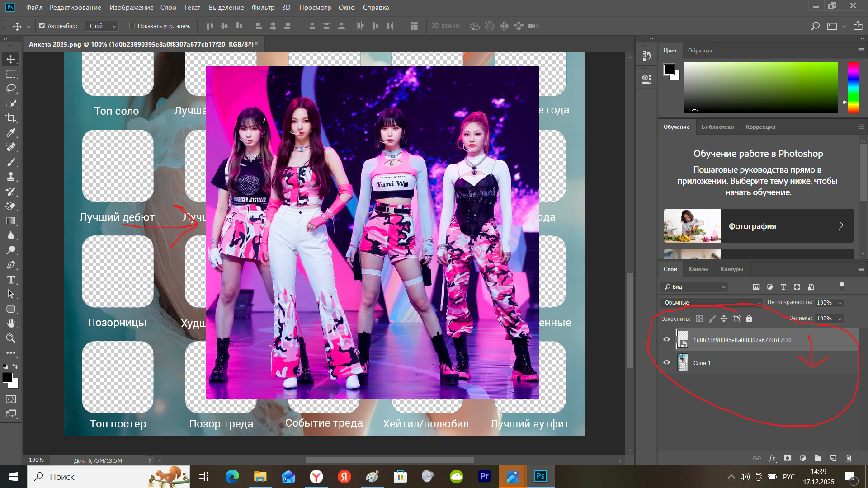Screen dimensions: 868x488
Task: Select the Zoom tool in toolbar
Action: 11,338
